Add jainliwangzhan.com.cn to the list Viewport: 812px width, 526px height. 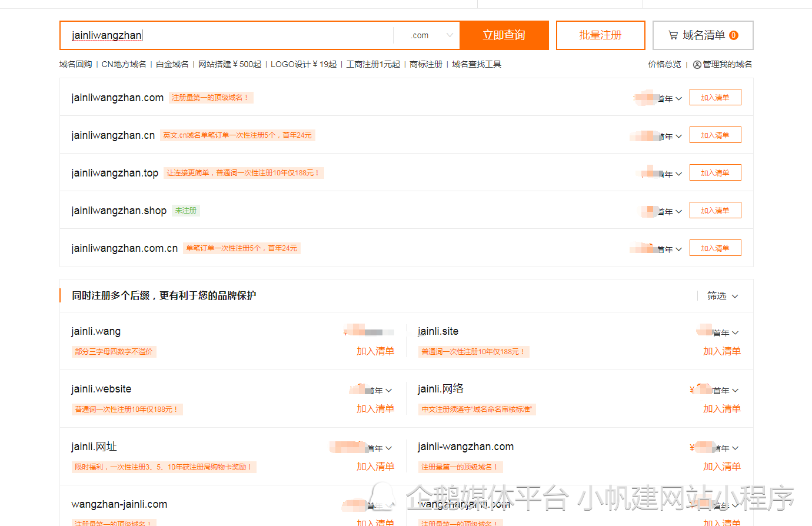(715, 248)
